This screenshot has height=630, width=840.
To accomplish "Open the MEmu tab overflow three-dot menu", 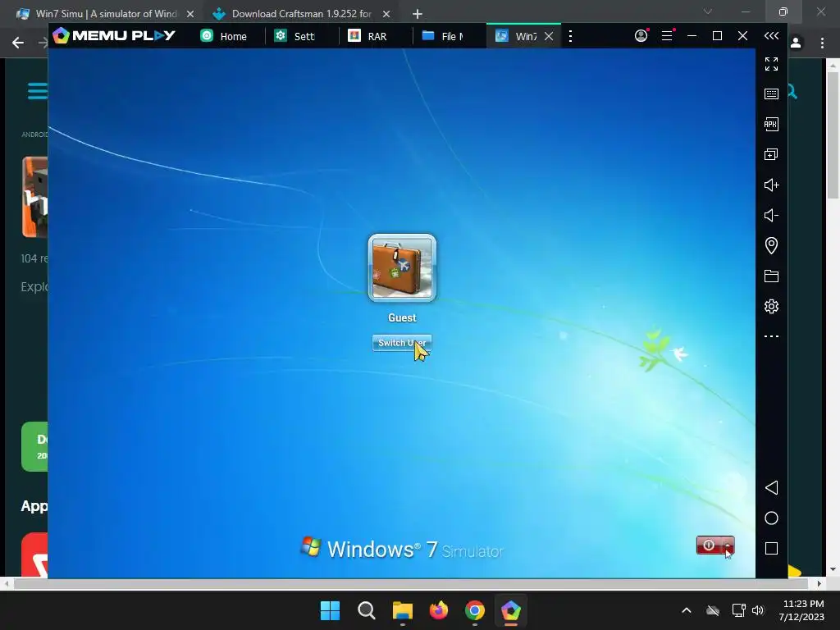I will click(x=571, y=36).
